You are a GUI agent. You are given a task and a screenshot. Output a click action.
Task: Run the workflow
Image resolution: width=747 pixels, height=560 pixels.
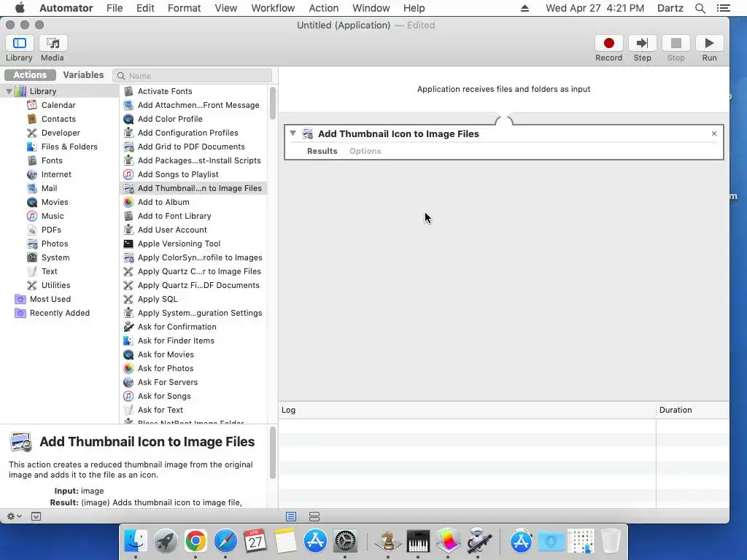tap(709, 44)
